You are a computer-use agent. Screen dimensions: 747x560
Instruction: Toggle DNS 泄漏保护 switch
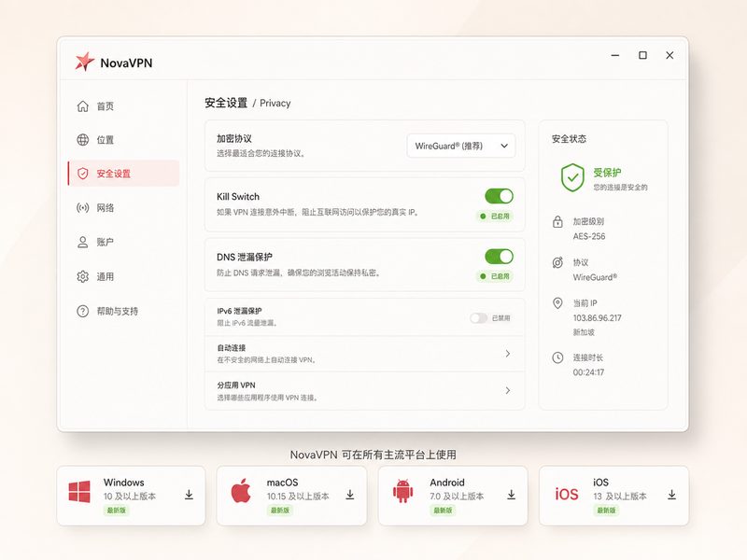tap(499, 257)
